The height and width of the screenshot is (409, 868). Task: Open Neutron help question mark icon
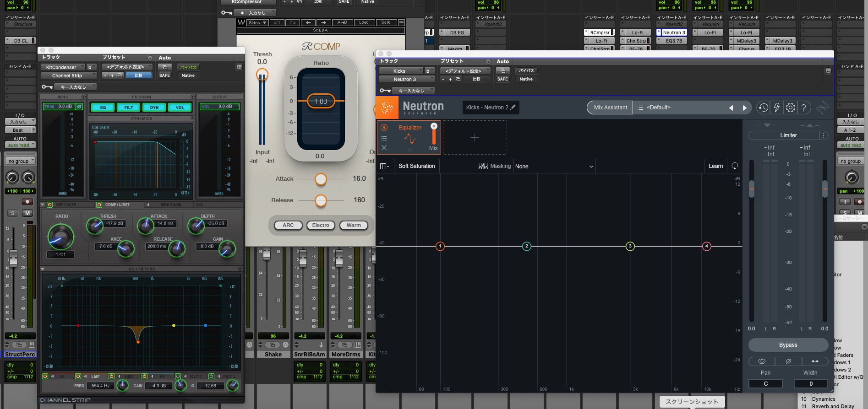click(804, 108)
